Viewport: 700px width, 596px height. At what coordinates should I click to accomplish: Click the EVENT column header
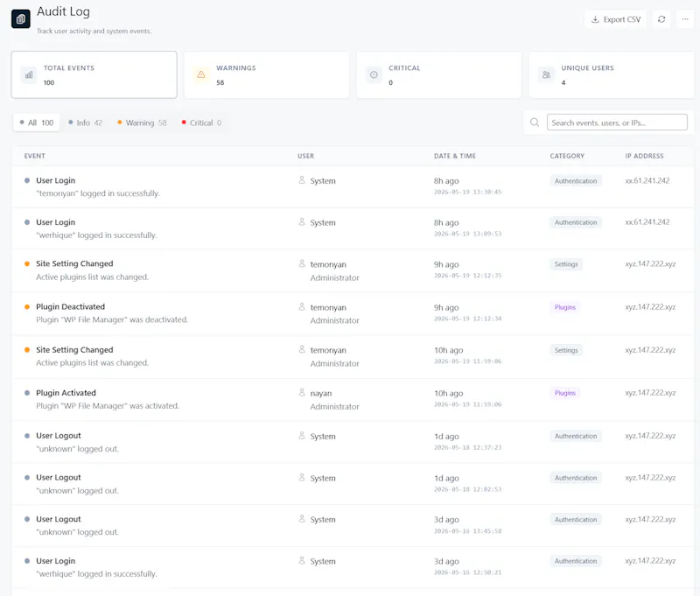point(35,156)
